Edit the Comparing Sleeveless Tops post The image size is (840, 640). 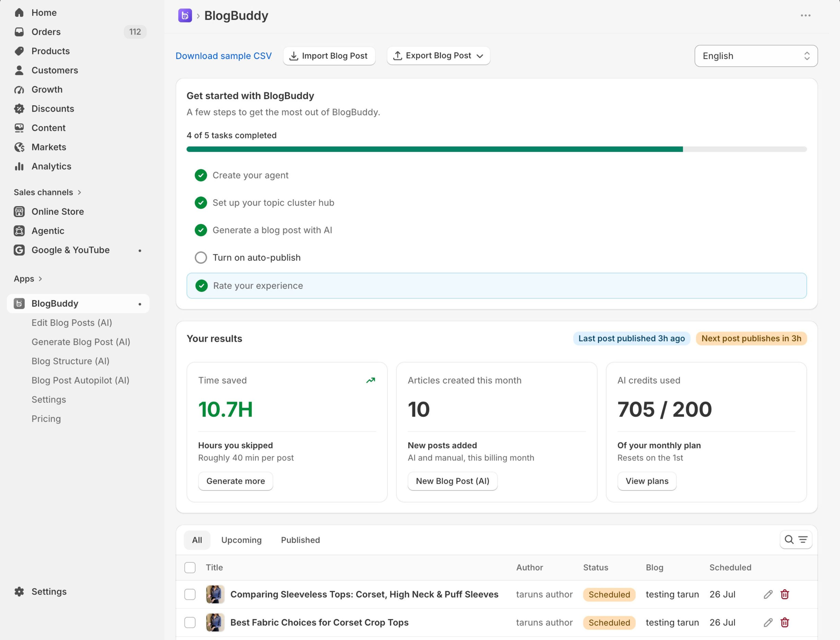point(768,594)
